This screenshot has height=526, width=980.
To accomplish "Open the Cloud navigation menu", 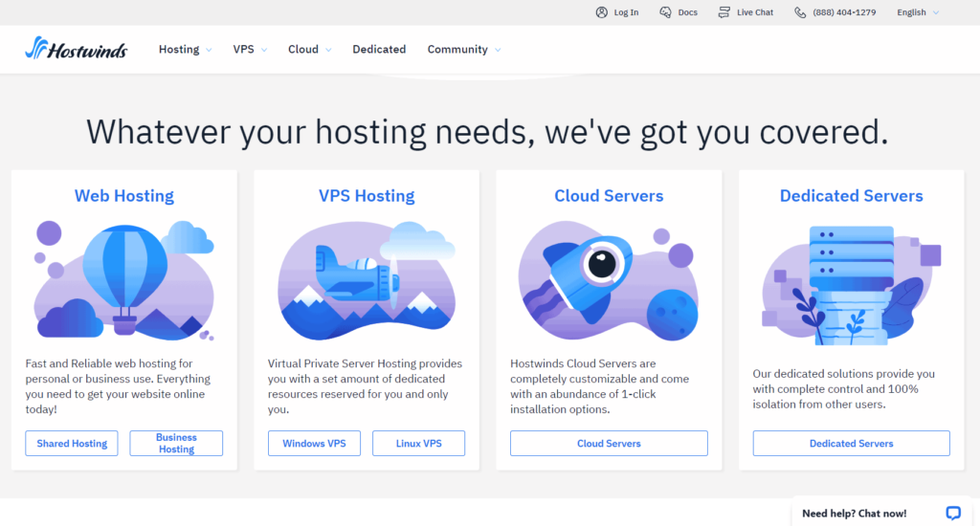I will click(309, 50).
